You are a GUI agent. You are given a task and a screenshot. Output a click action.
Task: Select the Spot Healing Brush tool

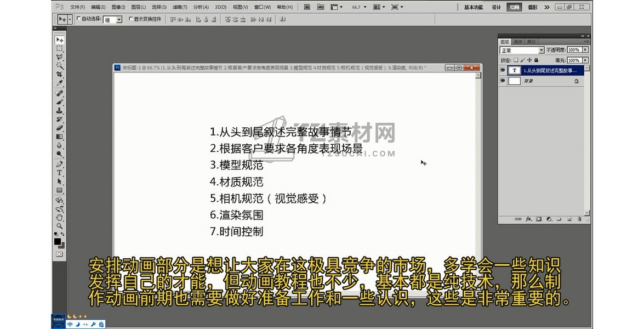pyautogui.click(x=60, y=93)
